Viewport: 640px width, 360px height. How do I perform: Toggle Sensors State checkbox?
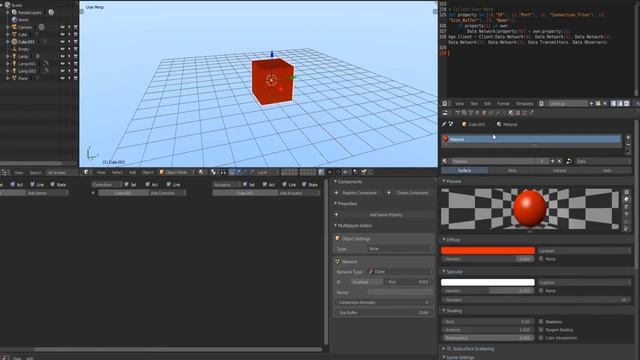(x=53, y=184)
